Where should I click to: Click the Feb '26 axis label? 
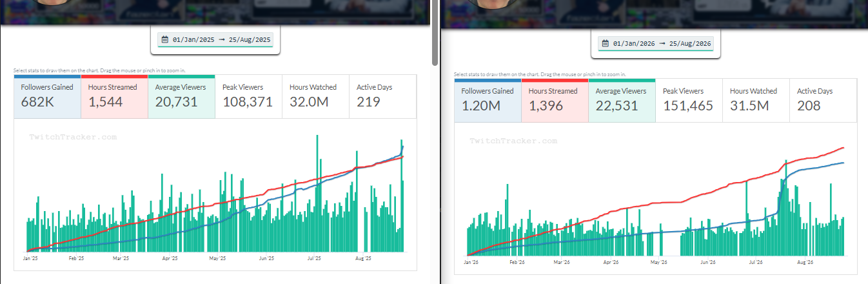(x=517, y=263)
